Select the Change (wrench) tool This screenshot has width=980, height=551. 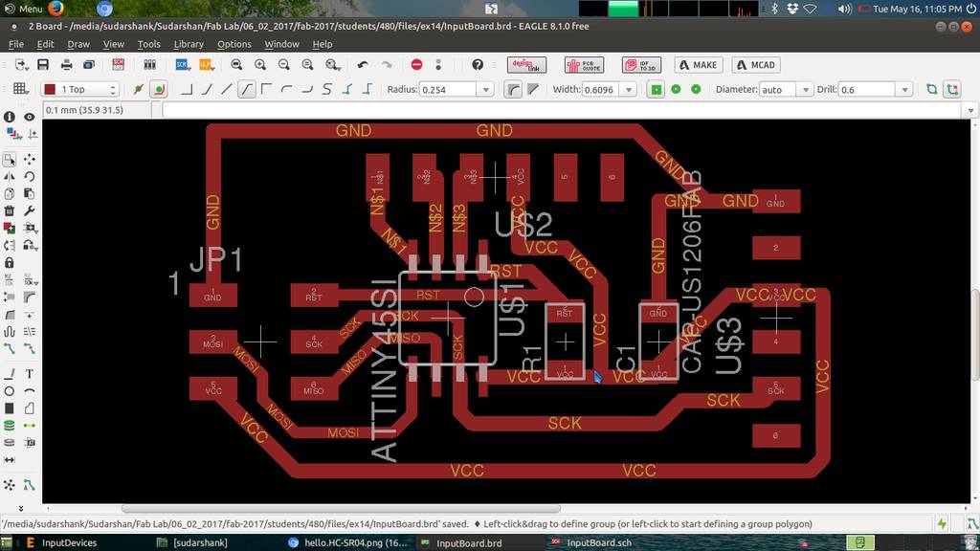pyautogui.click(x=30, y=211)
